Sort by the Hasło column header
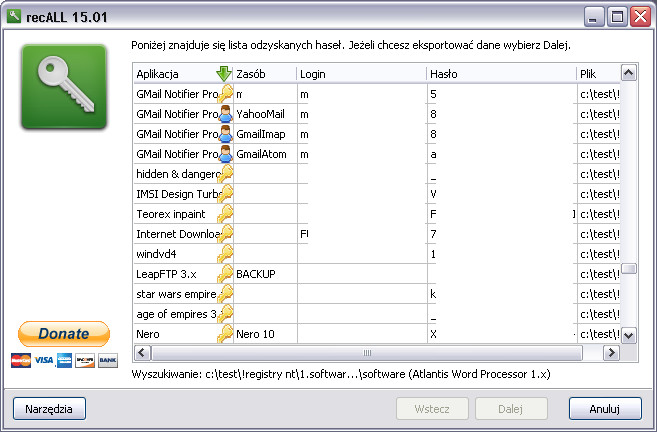Viewport: 657px width, 432px height. (x=502, y=74)
